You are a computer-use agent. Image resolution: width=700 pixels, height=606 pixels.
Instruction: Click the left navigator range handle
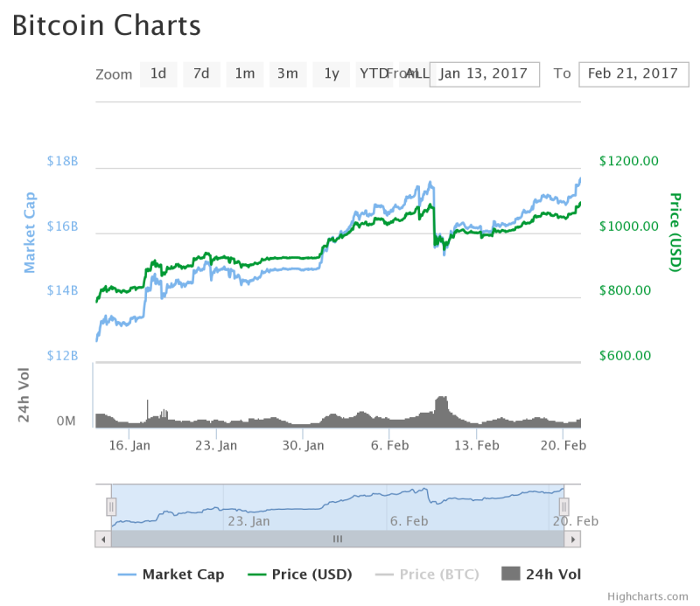(111, 506)
